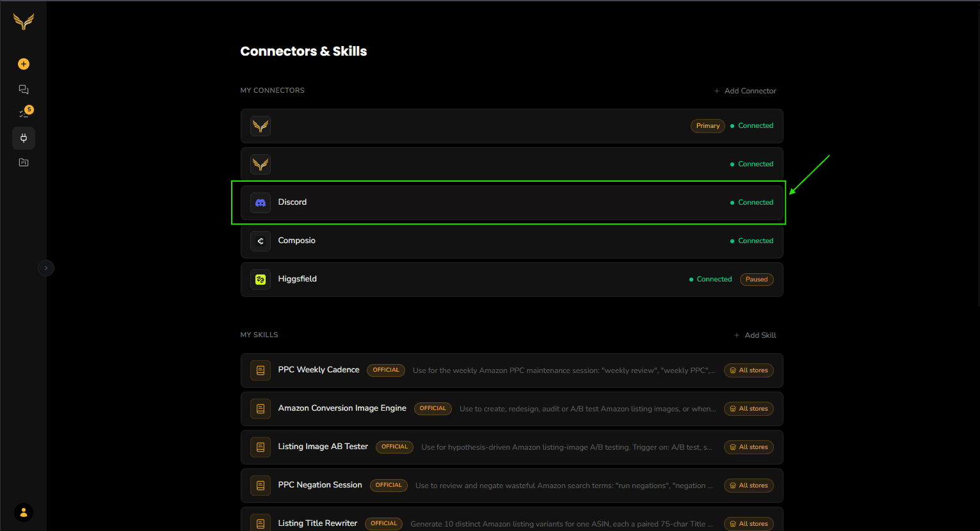
Task: Expand the sidebar with the chevron arrow
Action: (x=46, y=268)
